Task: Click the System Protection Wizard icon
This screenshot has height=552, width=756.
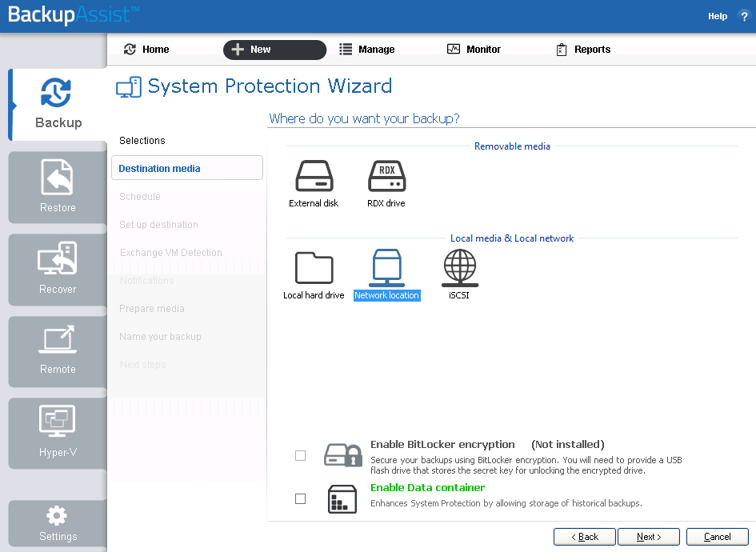Action: 129,87
